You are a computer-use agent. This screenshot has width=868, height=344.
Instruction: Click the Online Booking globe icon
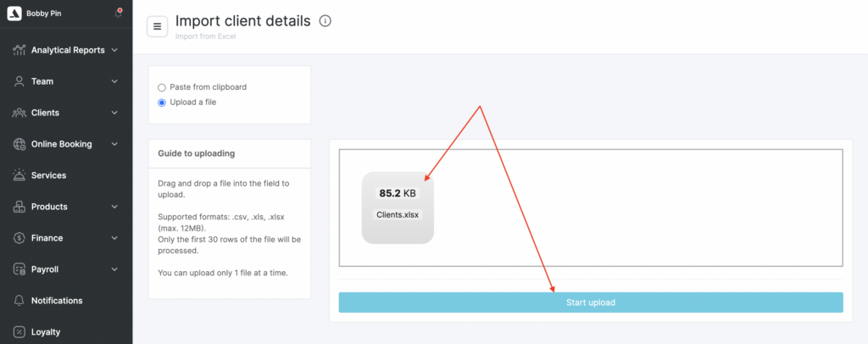pyautogui.click(x=19, y=144)
